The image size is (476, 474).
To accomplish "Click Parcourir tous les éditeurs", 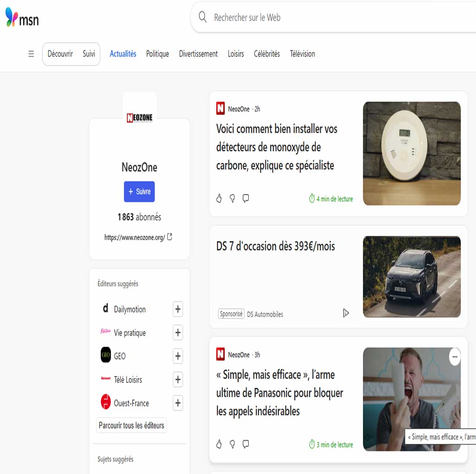I will [131, 426].
